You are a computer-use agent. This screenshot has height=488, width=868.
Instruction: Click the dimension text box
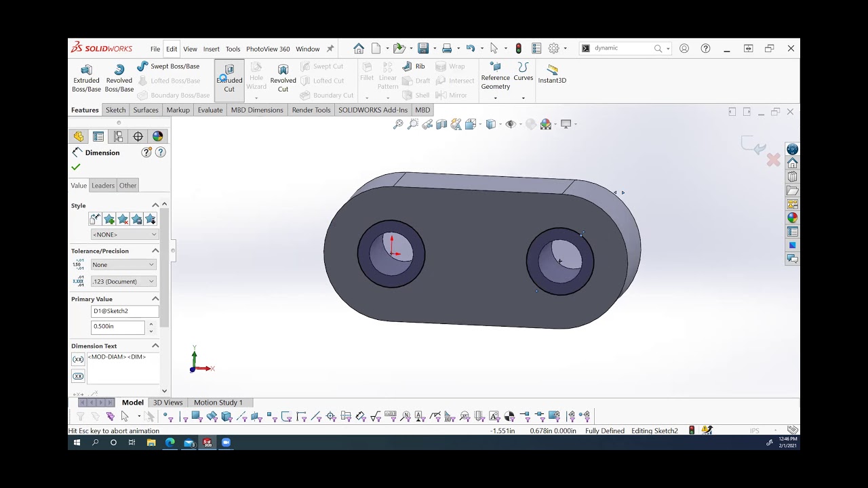[123, 368]
